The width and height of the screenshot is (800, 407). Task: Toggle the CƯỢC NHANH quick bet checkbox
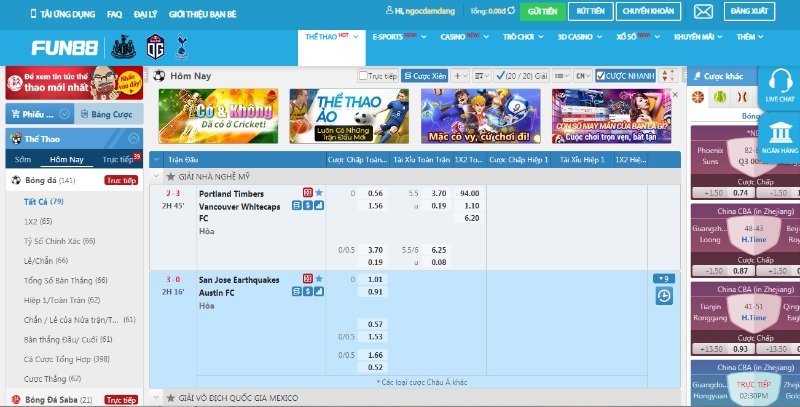[601, 76]
